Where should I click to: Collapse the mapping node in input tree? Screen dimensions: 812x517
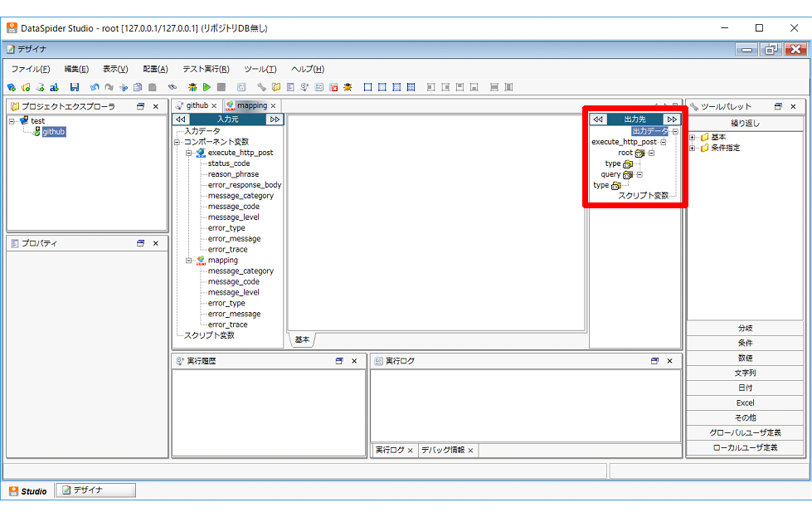coord(188,261)
